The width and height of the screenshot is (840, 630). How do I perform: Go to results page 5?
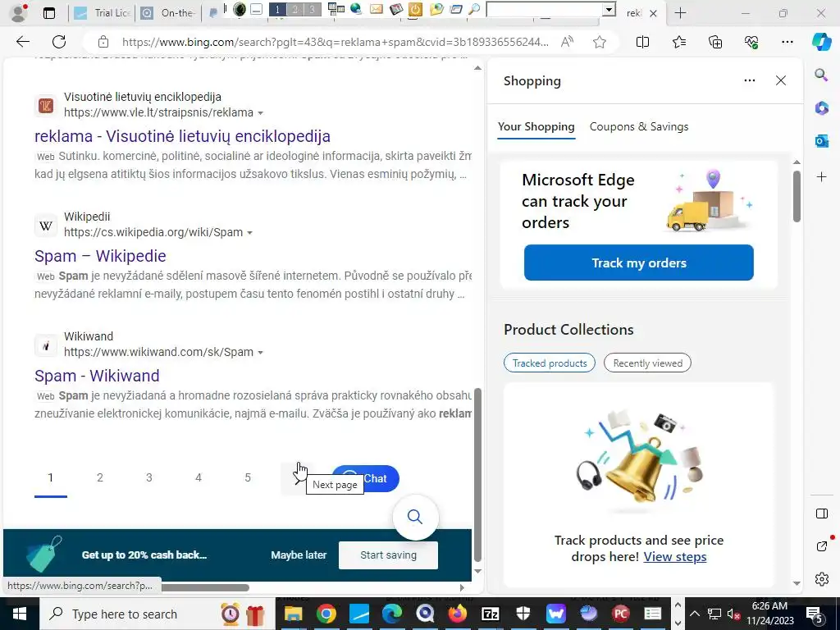tap(248, 477)
